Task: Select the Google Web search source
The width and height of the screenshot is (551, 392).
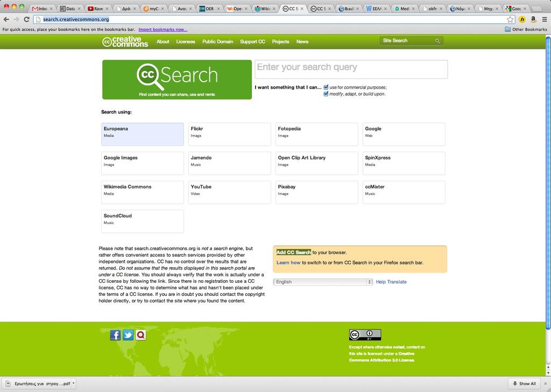Action: tap(404, 134)
